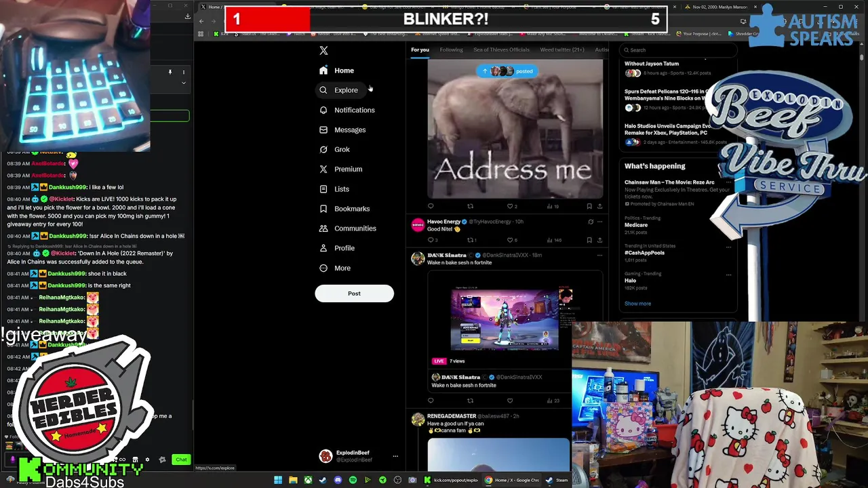Open the Premium page
The image size is (868, 488).
coord(340,169)
